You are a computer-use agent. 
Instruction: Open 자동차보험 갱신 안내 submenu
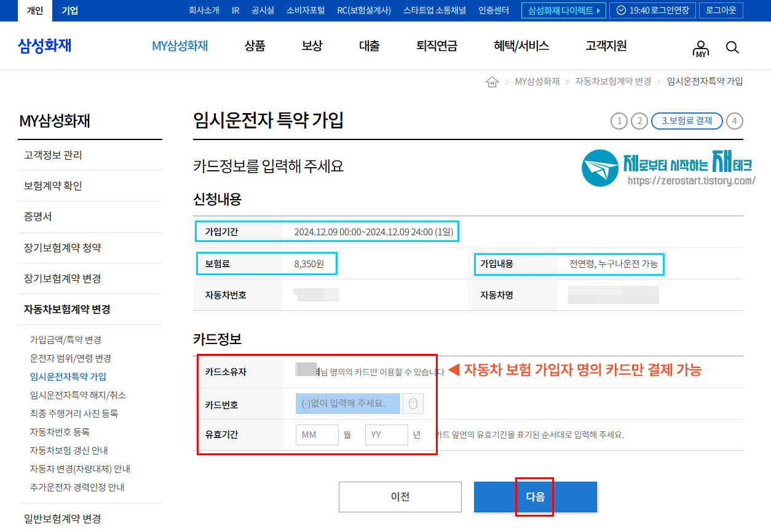tap(69, 450)
